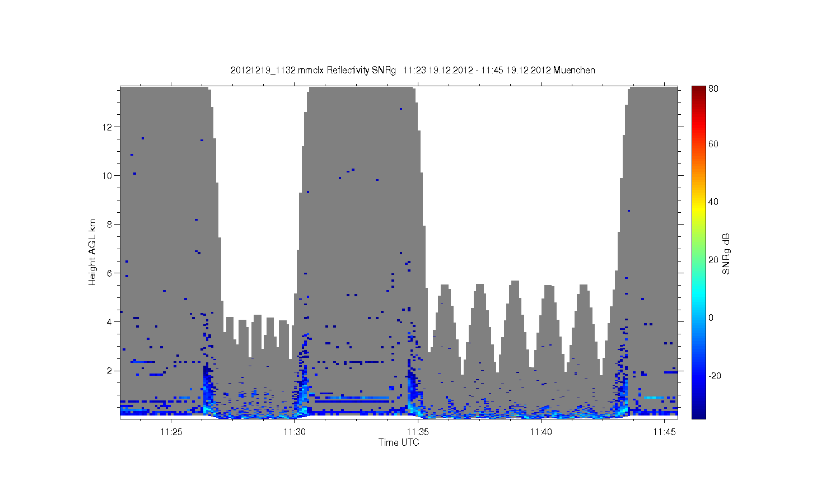Click the 'Height AGL km' y-axis label
Screen dimensions: 840x504
pos(92,252)
